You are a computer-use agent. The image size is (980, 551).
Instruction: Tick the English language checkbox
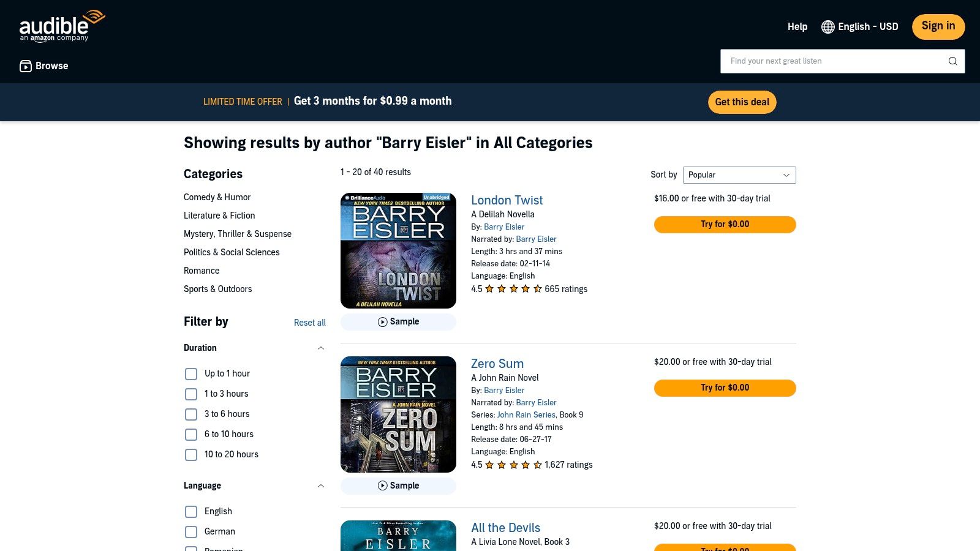pyautogui.click(x=191, y=512)
